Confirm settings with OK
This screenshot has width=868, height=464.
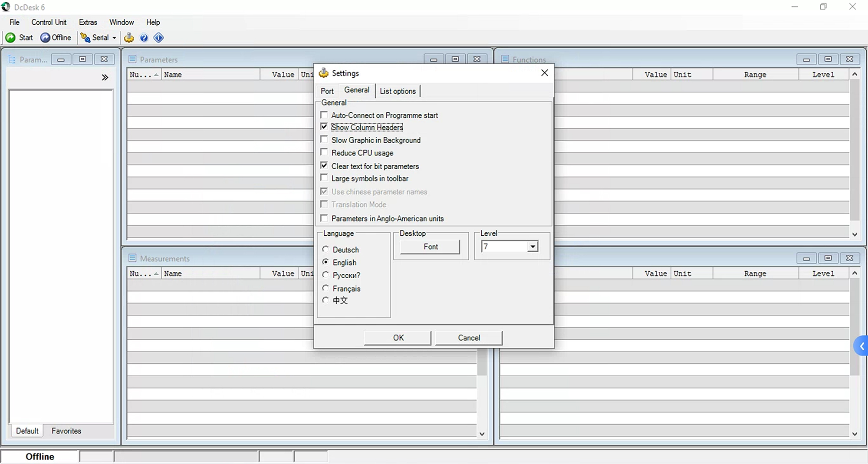click(397, 338)
